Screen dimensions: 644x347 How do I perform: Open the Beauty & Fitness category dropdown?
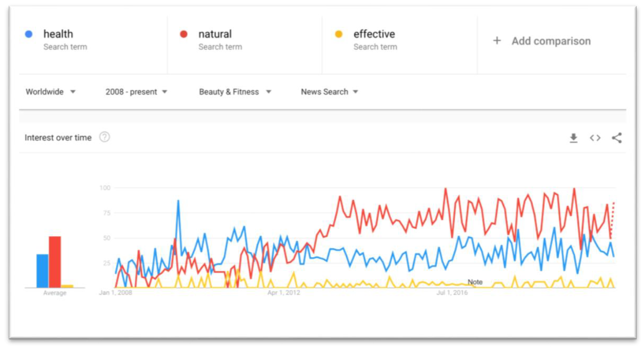[235, 92]
